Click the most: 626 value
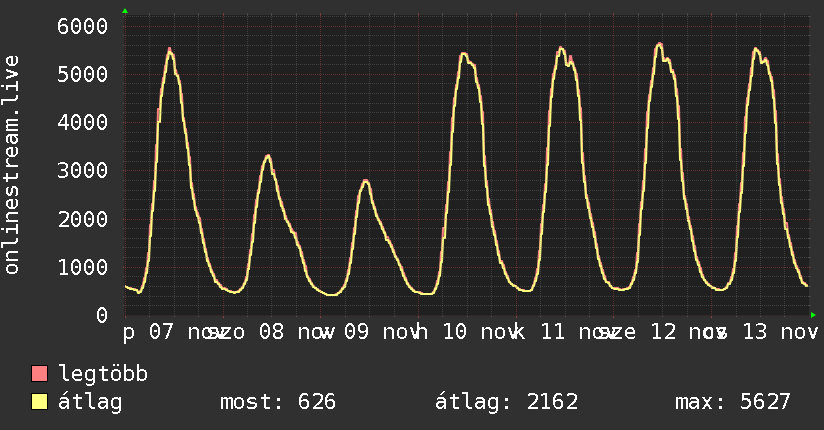This screenshot has height=430, width=824. 277,402
